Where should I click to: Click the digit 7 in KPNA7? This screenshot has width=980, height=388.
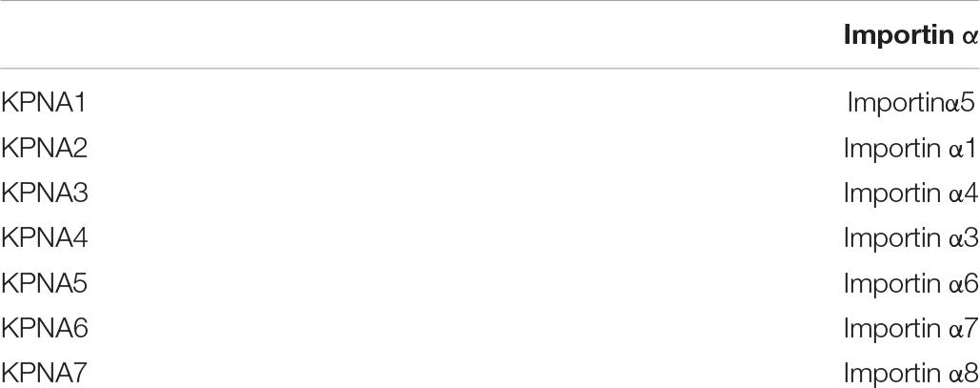[79, 374]
